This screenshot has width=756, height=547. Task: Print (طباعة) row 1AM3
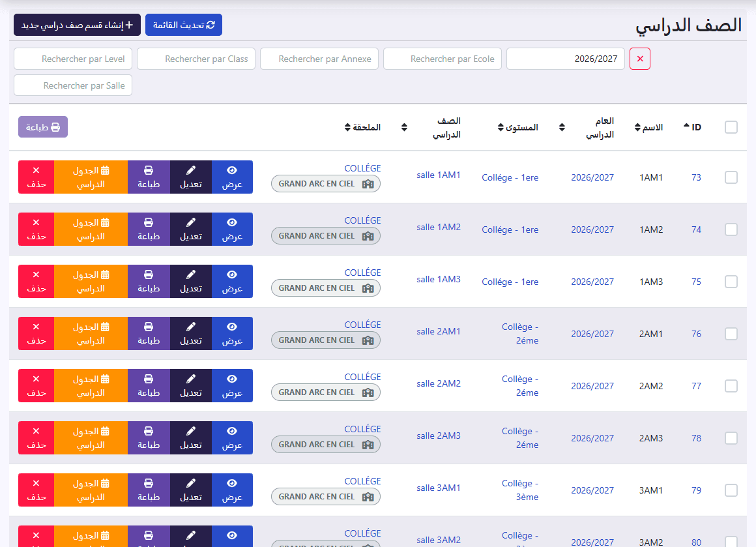(x=149, y=281)
